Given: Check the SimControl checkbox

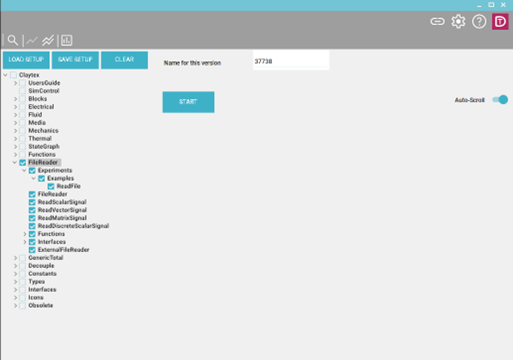Looking at the screenshot, I should [23, 91].
